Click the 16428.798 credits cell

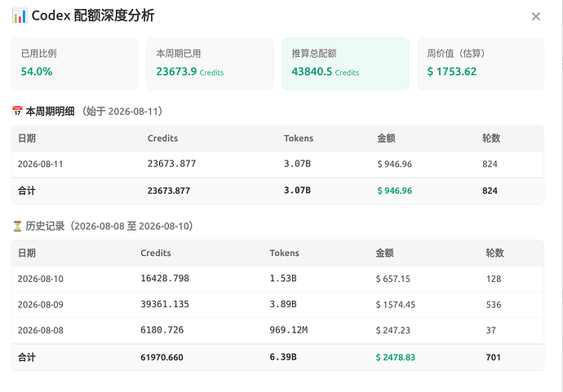coord(165,279)
